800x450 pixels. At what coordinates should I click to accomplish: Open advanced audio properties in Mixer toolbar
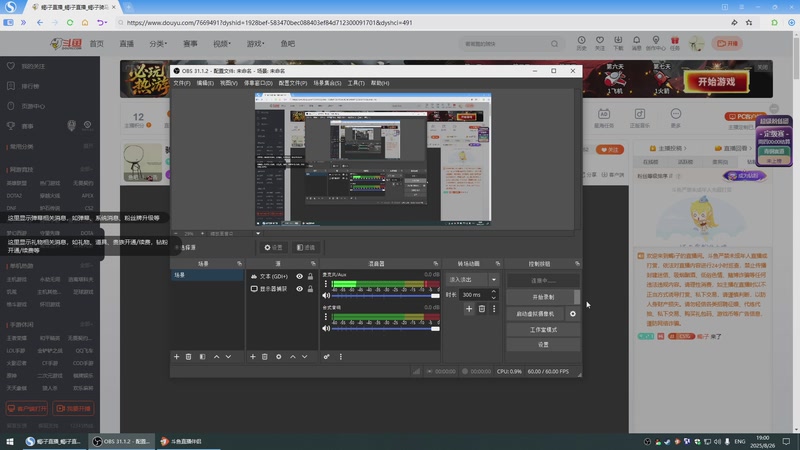pos(327,357)
